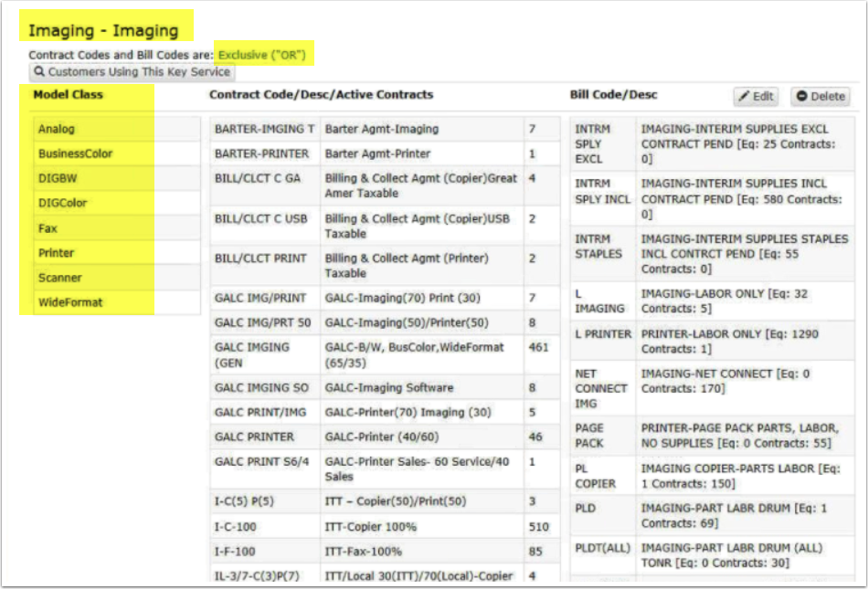Click the GALC-Imaging(50)/Printer(50) description
Image resolution: width=868 pixels, height=589 pixels.
click(x=407, y=322)
